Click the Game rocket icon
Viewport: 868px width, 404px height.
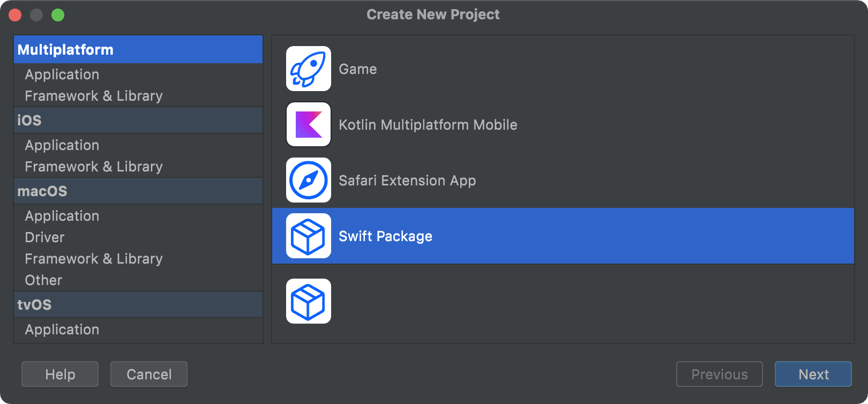[309, 69]
